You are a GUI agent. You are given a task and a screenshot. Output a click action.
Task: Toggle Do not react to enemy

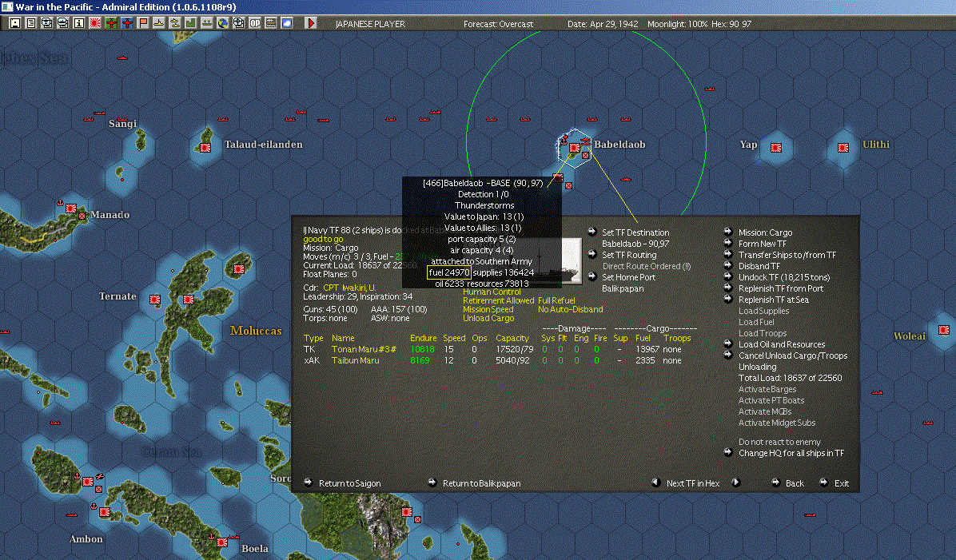[x=779, y=442]
